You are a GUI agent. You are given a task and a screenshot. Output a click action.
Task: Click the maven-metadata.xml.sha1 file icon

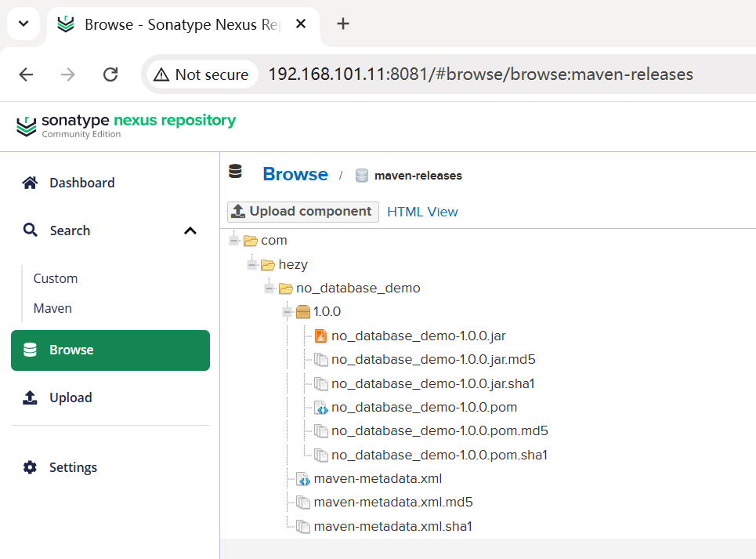(x=303, y=526)
